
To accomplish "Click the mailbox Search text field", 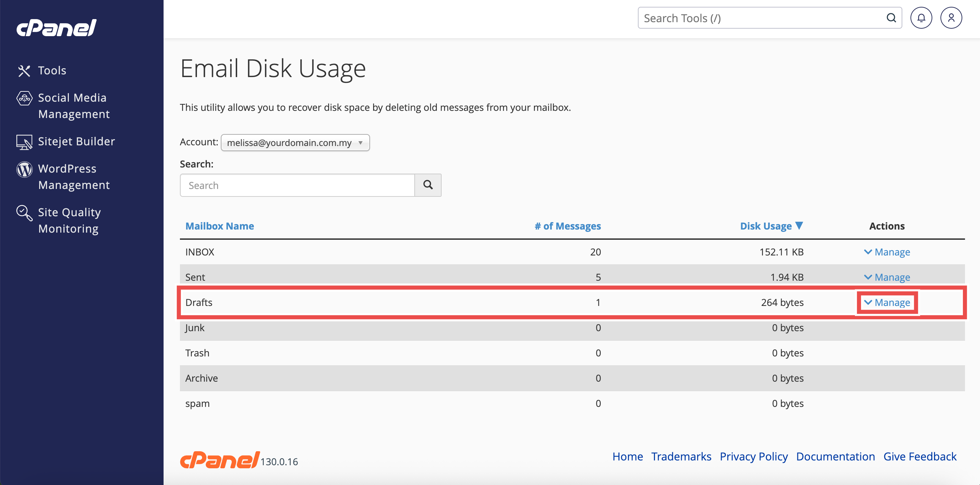I will coord(297,186).
